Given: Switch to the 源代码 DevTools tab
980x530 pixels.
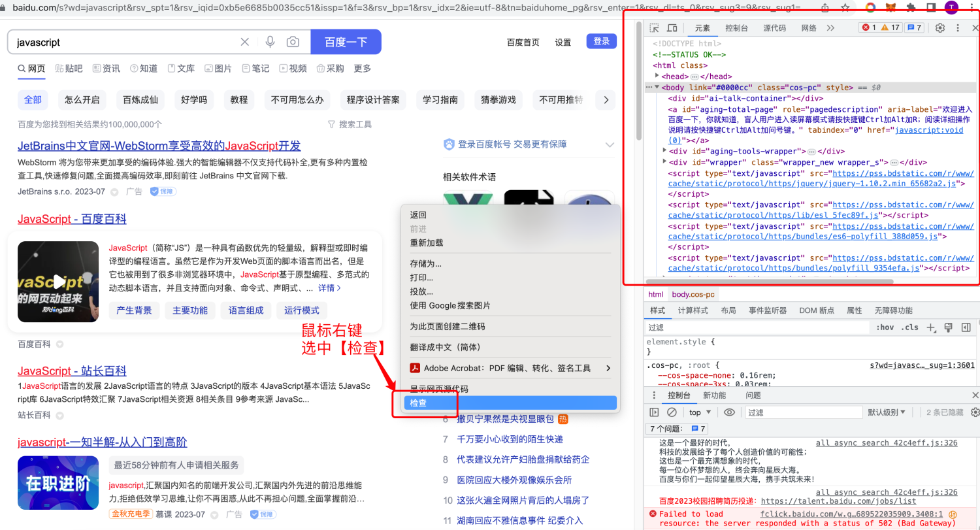Looking at the screenshot, I should coord(775,28).
